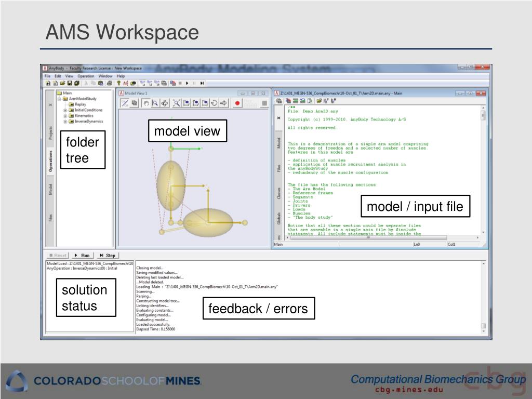Click the copy-view icon in Model View toolbar
Screen dimensions: 532x399
[135, 103]
